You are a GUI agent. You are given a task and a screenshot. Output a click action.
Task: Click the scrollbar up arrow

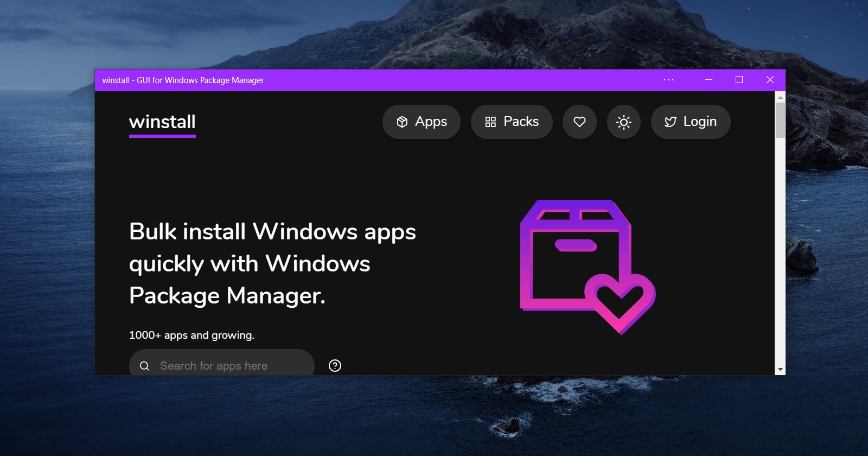click(780, 98)
